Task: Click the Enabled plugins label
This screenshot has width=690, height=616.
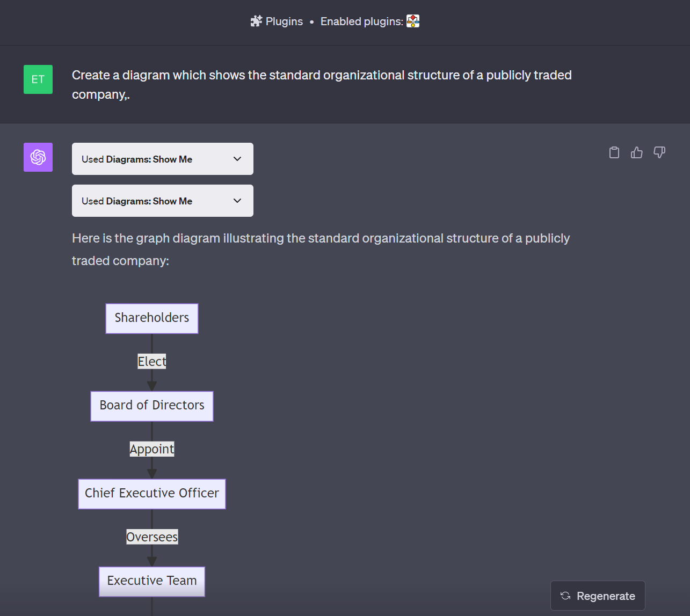Action: coord(361,21)
